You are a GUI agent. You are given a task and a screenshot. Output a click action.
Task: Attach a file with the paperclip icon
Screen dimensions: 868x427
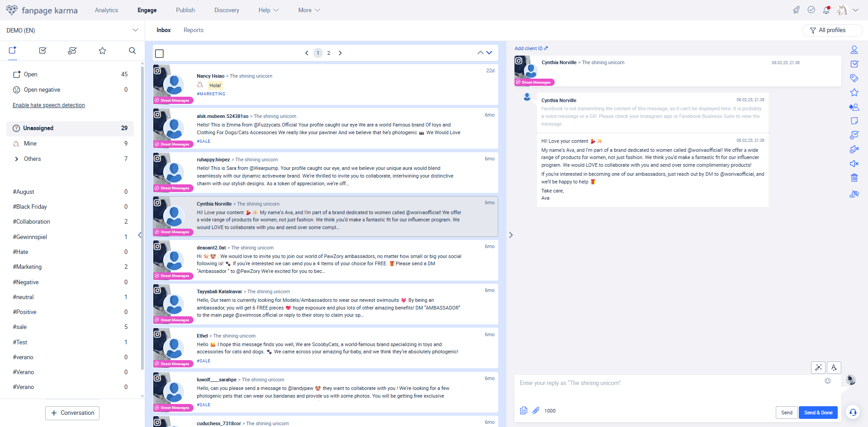click(536, 410)
